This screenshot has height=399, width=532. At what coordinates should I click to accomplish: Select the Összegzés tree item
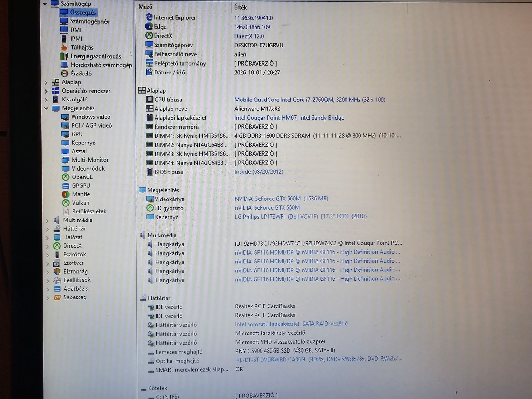point(83,12)
